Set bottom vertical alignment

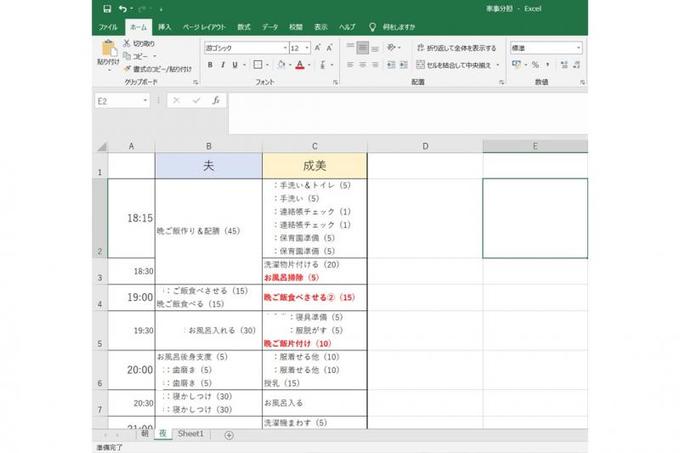point(375,47)
